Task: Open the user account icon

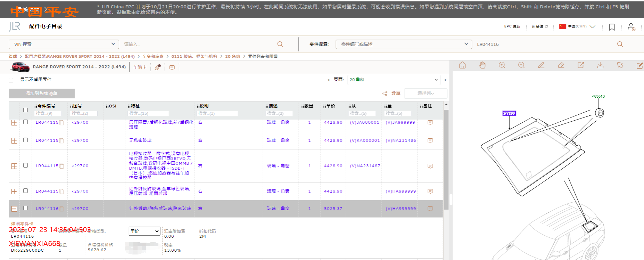Action: click(631, 27)
